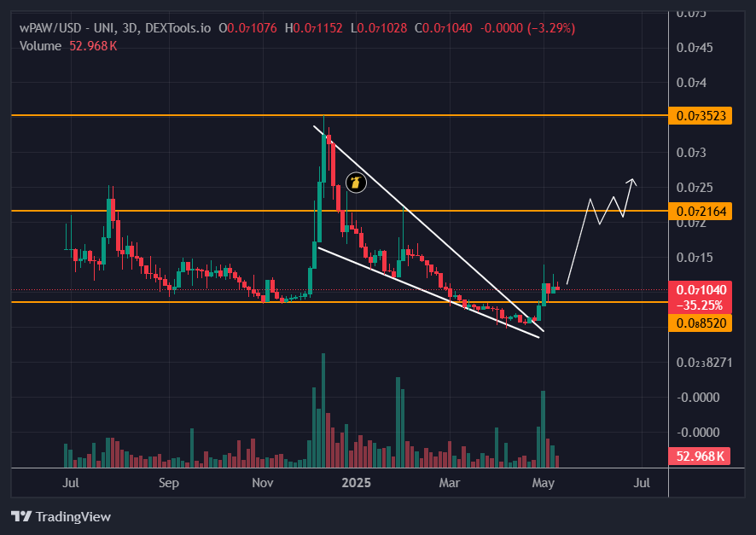Click the 0.0₇3 price axis value

[691, 152]
